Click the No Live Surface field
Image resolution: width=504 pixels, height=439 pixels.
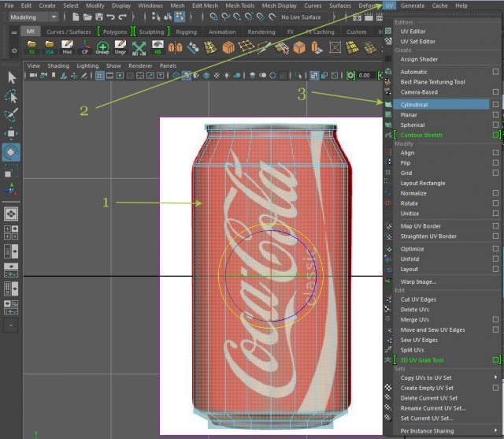pyautogui.click(x=302, y=17)
